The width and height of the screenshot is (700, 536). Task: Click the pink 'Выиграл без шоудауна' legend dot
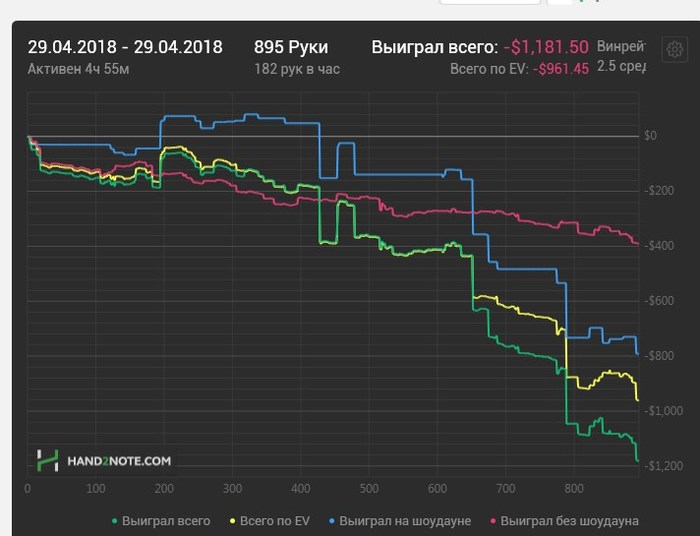(x=492, y=521)
